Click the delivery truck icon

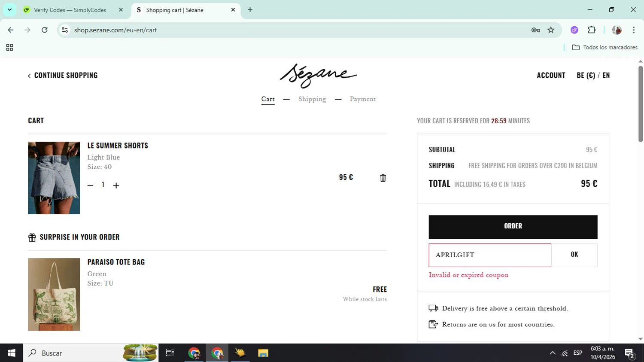(x=433, y=308)
